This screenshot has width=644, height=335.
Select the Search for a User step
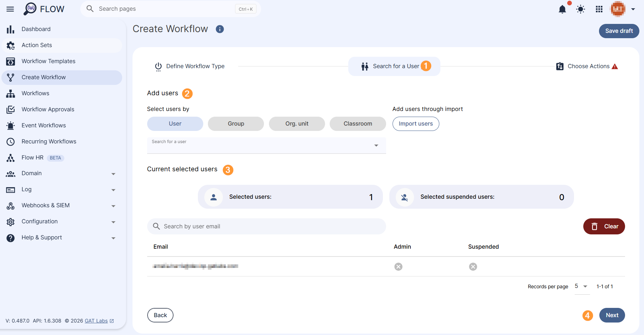click(x=394, y=66)
